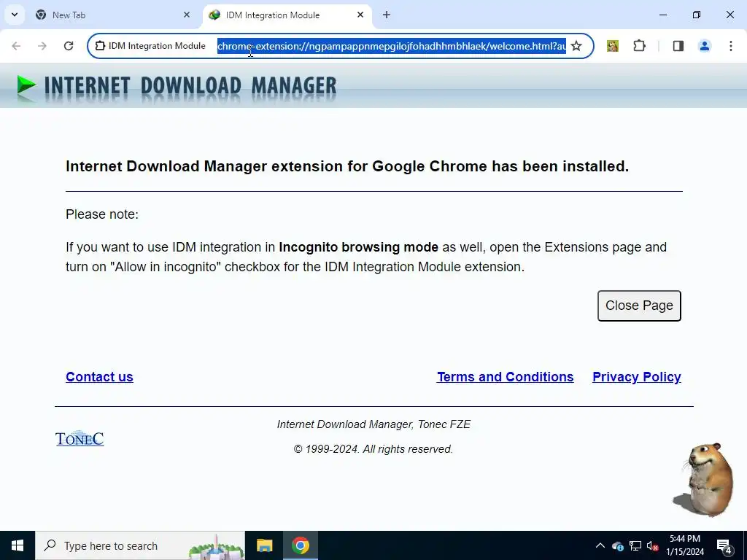Click the Chrome taskbar icon
The height and width of the screenshot is (560, 747).
point(301,545)
